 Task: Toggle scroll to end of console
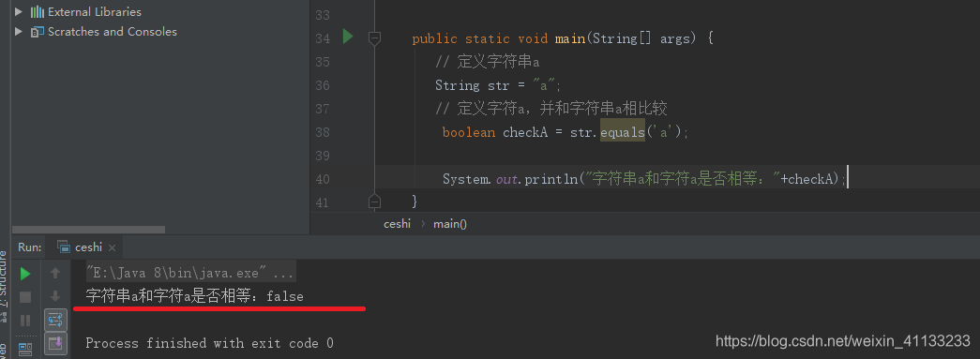[55, 342]
